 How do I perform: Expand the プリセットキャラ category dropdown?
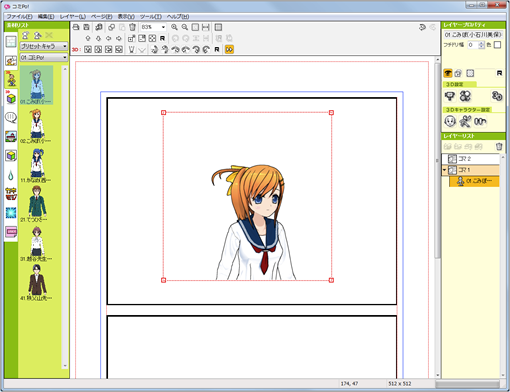pyautogui.click(x=44, y=46)
